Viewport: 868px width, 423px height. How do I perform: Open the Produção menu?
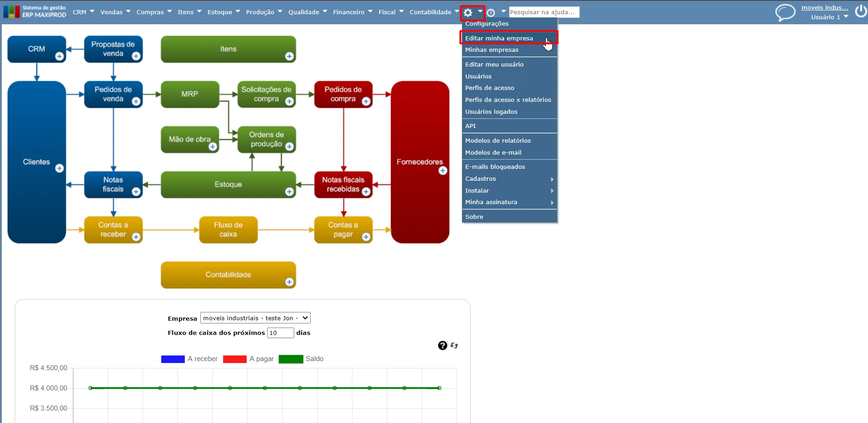tap(264, 12)
